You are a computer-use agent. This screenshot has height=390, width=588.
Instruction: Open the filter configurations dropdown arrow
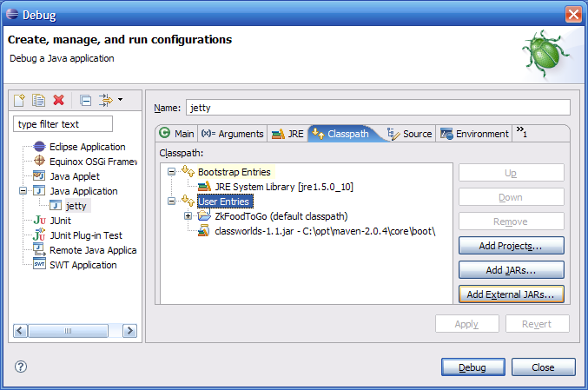click(121, 99)
